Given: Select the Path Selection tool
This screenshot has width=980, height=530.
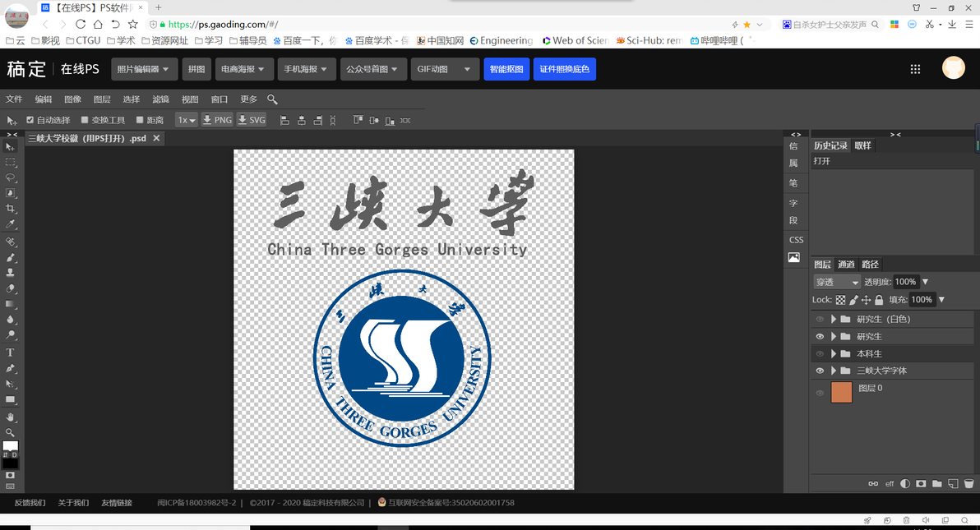Looking at the screenshot, I should (10, 384).
